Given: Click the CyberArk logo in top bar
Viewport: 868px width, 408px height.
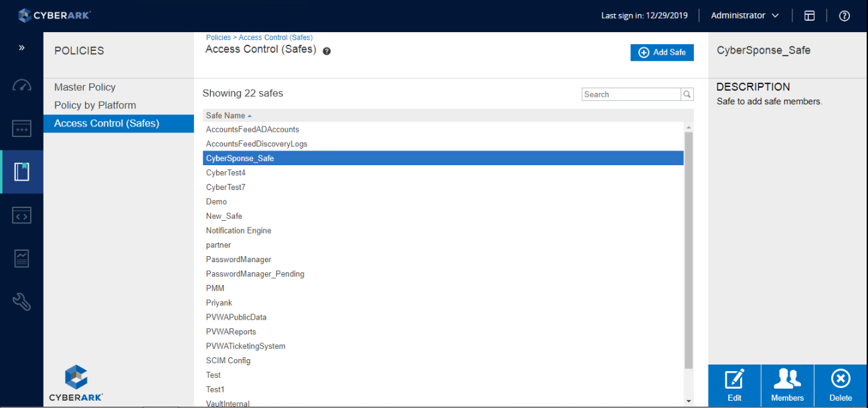Looking at the screenshot, I should pyautogui.click(x=54, y=15).
